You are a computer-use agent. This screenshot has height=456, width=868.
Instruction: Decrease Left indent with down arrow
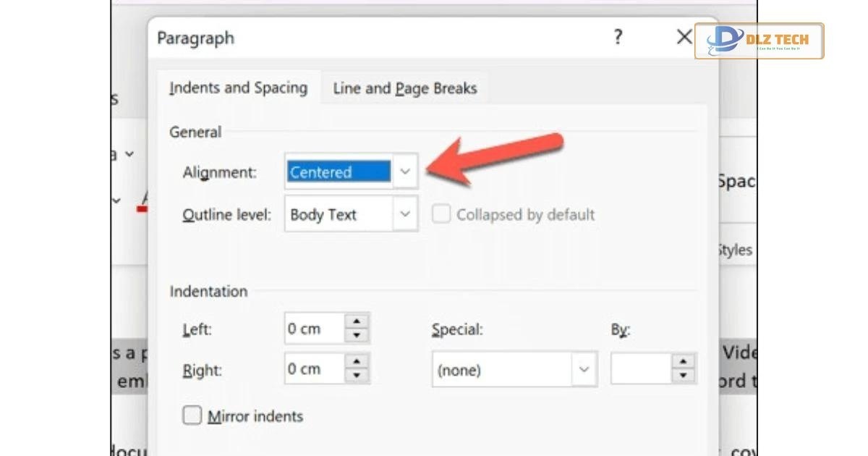(356, 335)
